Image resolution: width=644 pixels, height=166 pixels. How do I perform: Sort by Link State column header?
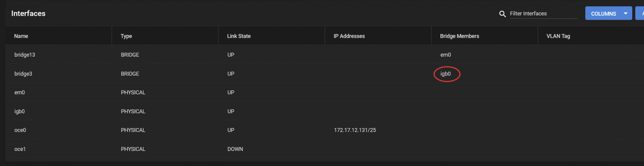pos(239,36)
